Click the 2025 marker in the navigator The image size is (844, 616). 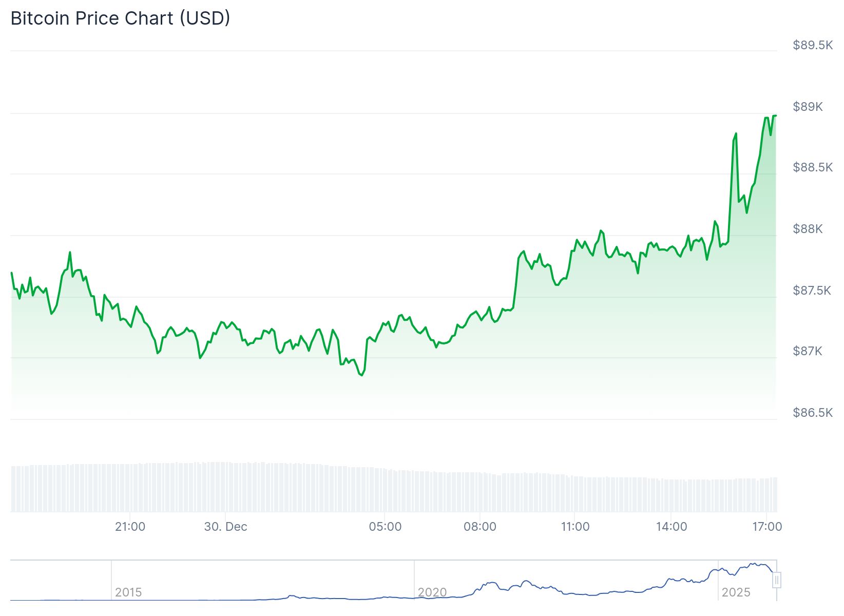click(x=736, y=592)
